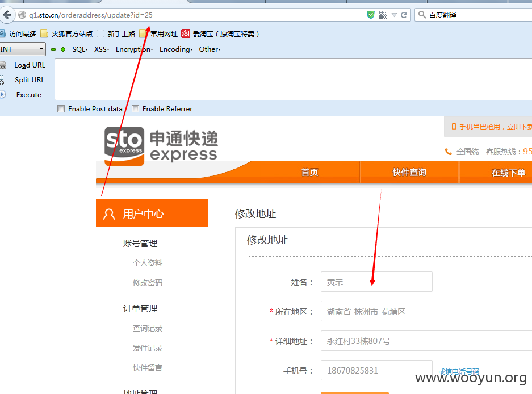This screenshot has width=532, height=394.
Task: Enable the Post data checkbox
Action: 61,108
